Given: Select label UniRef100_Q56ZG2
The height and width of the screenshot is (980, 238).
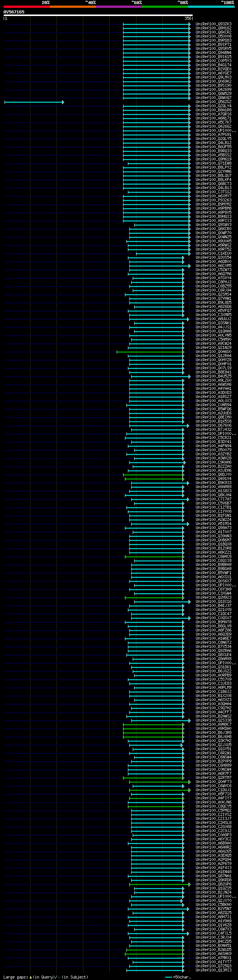Looking at the screenshot, I should [x=213, y=102].
